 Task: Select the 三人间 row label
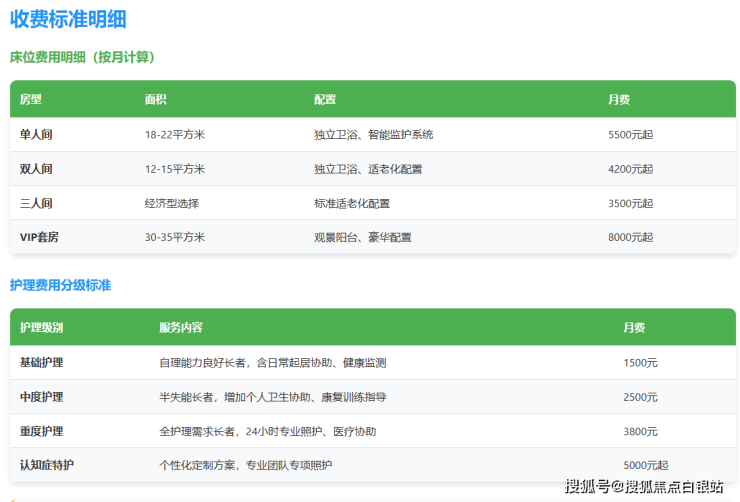36,203
